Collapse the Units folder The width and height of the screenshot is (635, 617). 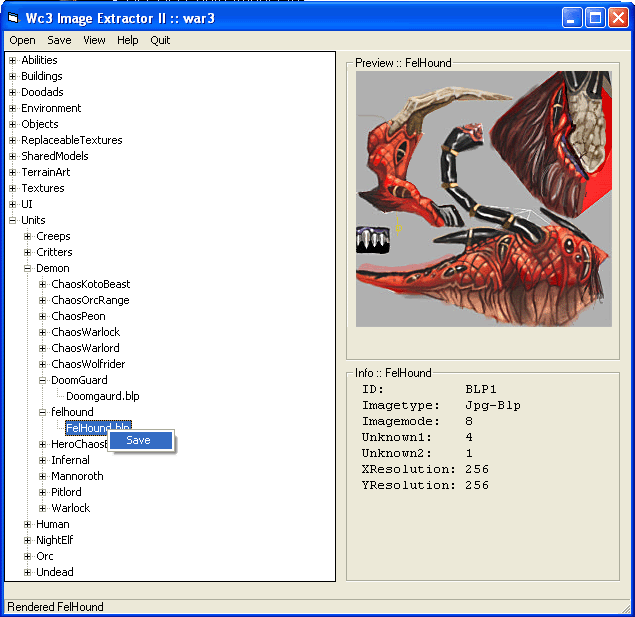[13, 220]
